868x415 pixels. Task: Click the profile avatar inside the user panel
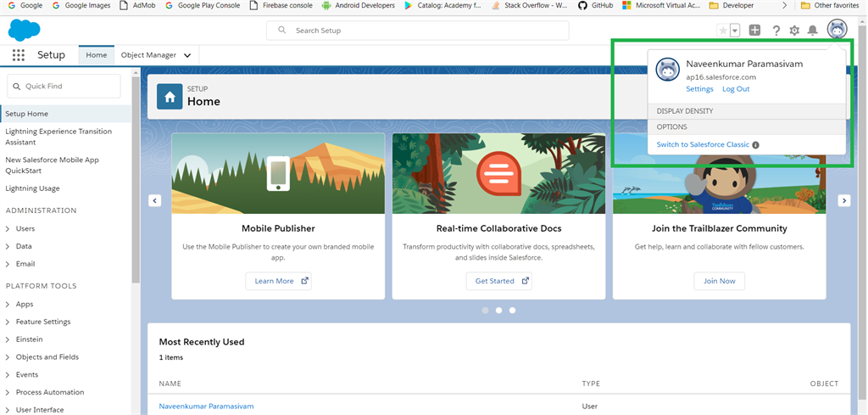[x=668, y=70]
